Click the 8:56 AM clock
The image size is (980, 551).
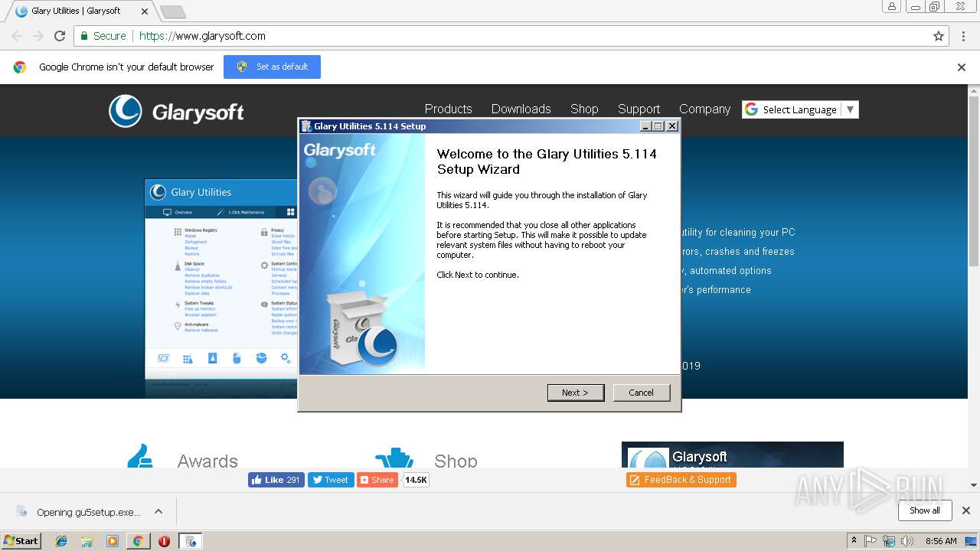point(941,541)
